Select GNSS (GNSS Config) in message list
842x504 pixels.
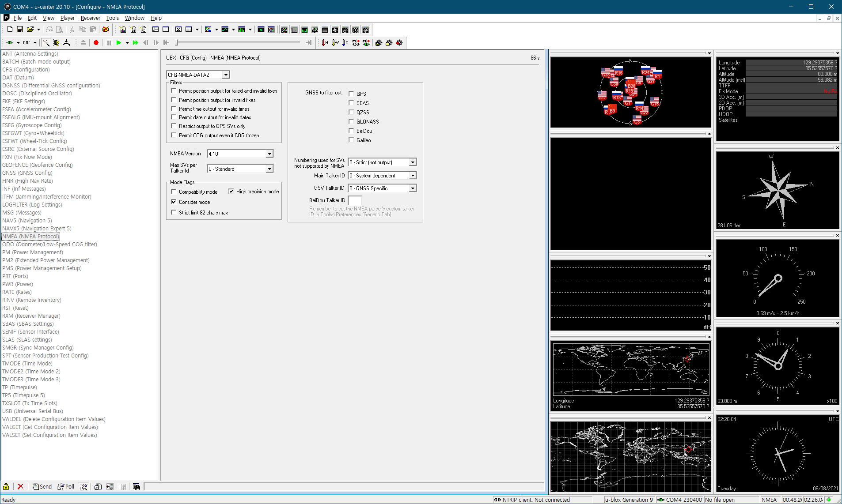pyautogui.click(x=27, y=173)
